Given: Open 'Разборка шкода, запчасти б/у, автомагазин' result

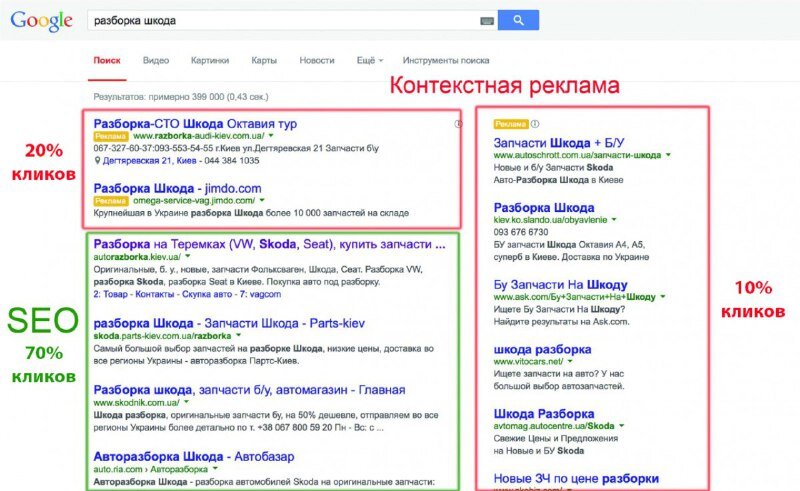Looking at the screenshot, I should click(x=249, y=390).
